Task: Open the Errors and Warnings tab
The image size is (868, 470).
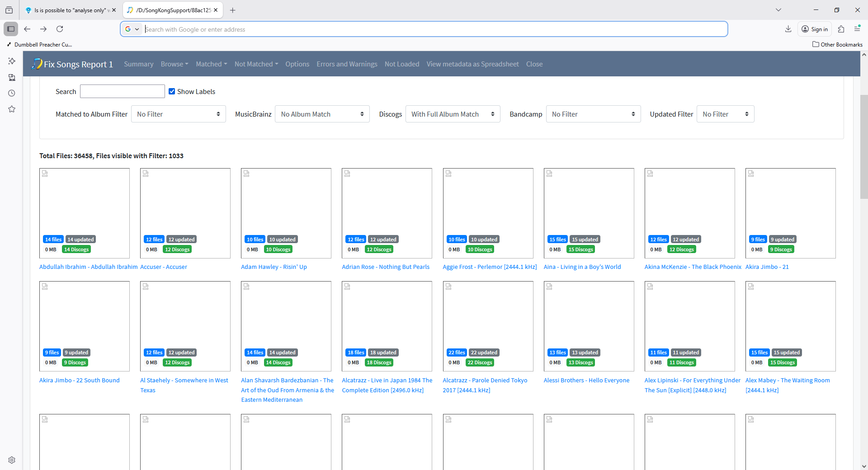Action: (347, 64)
